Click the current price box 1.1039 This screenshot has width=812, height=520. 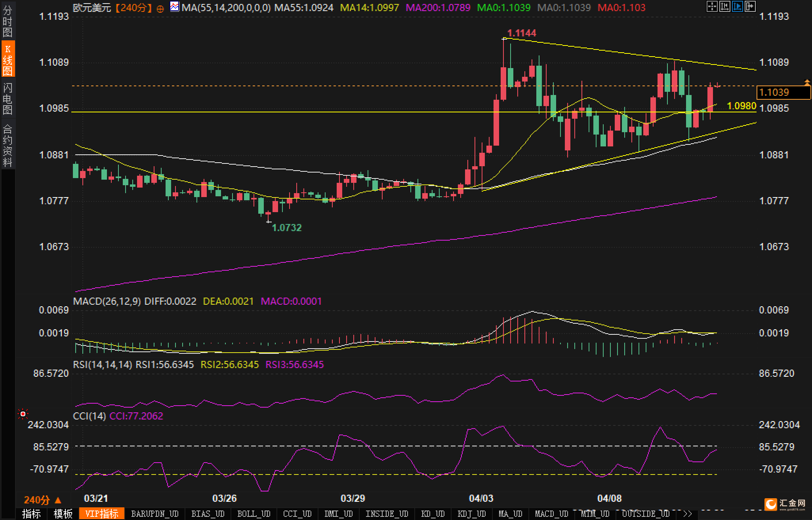(783, 92)
